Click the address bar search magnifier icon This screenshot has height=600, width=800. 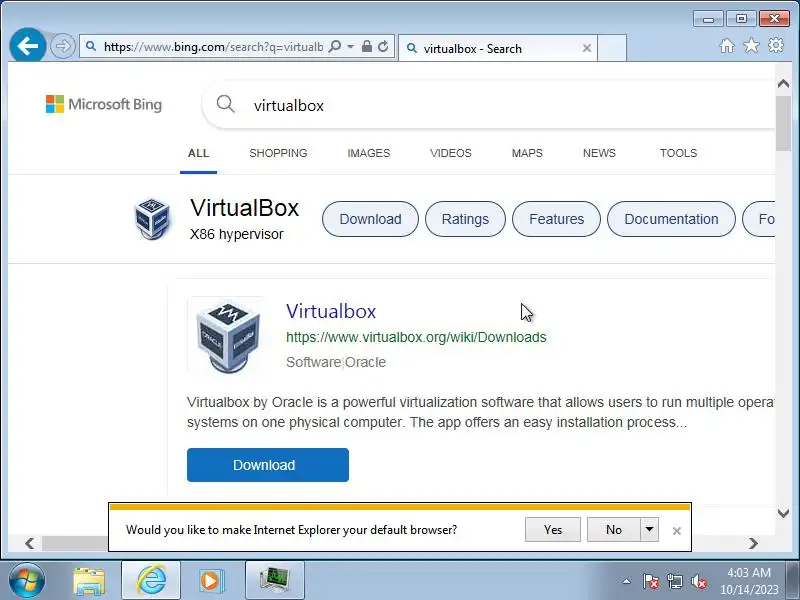pyautogui.click(x=335, y=46)
